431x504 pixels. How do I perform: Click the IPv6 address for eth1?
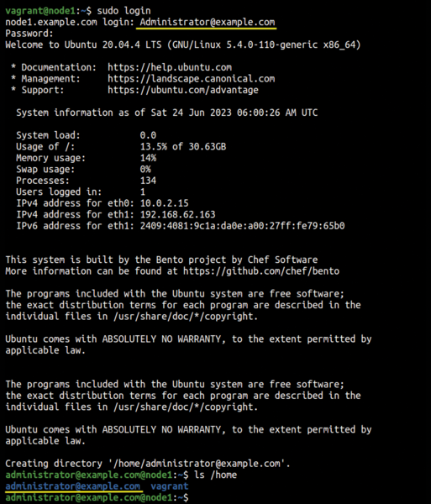tap(242, 226)
